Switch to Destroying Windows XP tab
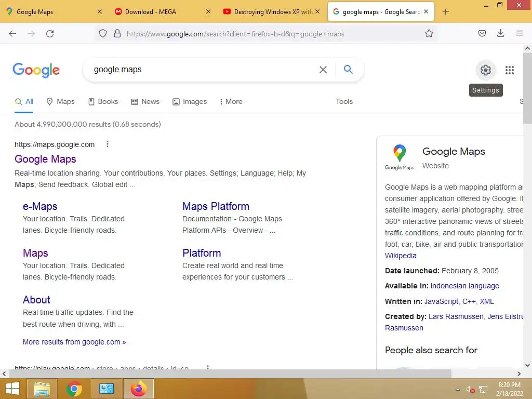The image size is (532, 399). click(271, 11)
